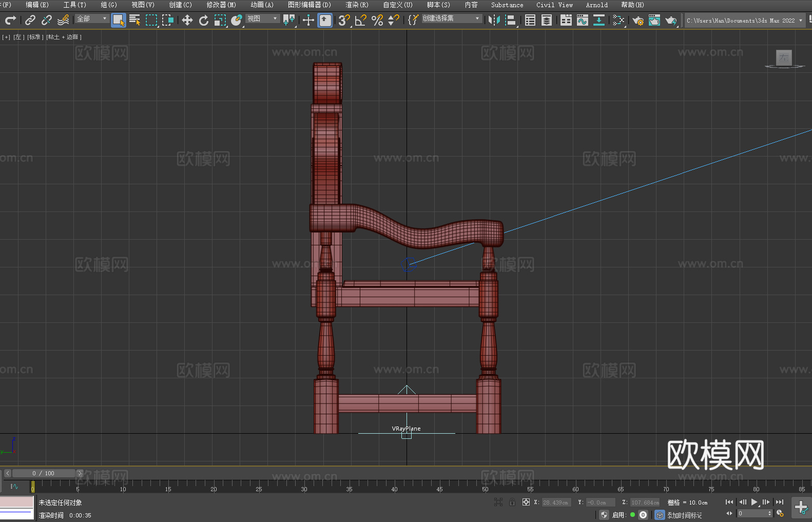The width and height of the screenshot is (812, 522).
Task: Open the 图形编辑器(D) menu
Action: 310,5
